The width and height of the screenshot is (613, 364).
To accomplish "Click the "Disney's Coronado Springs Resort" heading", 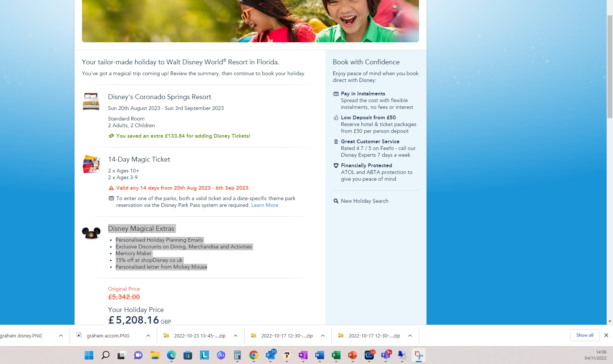I will click(x=160, y=97).
